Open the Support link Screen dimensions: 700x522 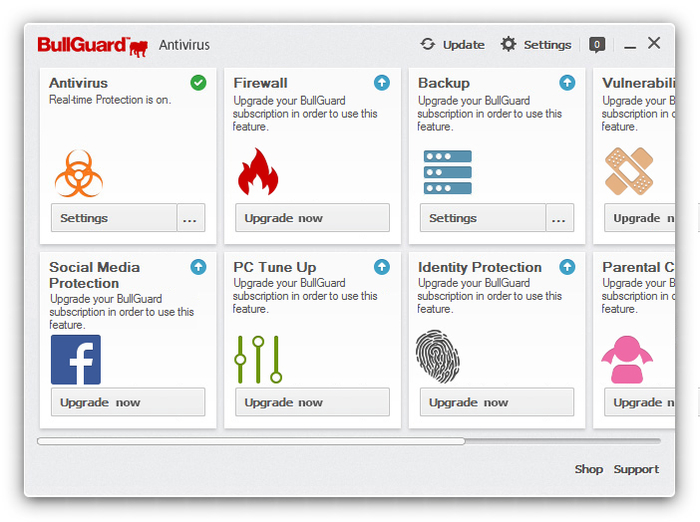coord(636,469)
